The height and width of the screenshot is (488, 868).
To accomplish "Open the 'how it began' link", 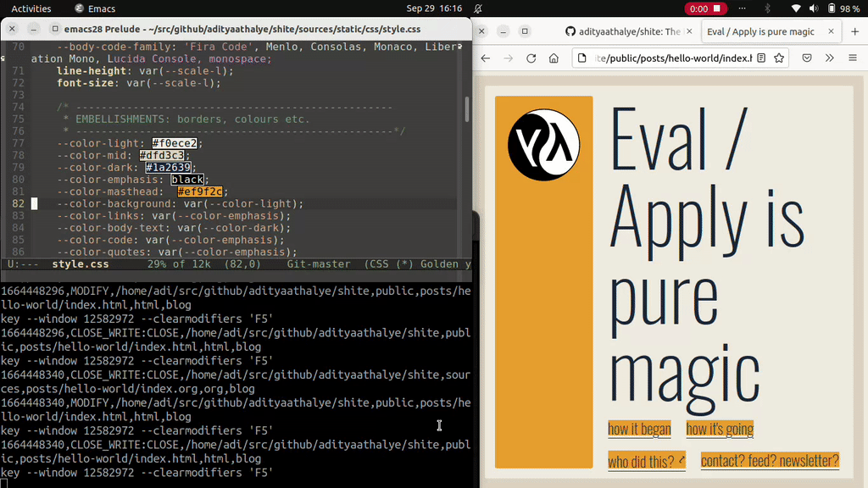I will [639, 429].
